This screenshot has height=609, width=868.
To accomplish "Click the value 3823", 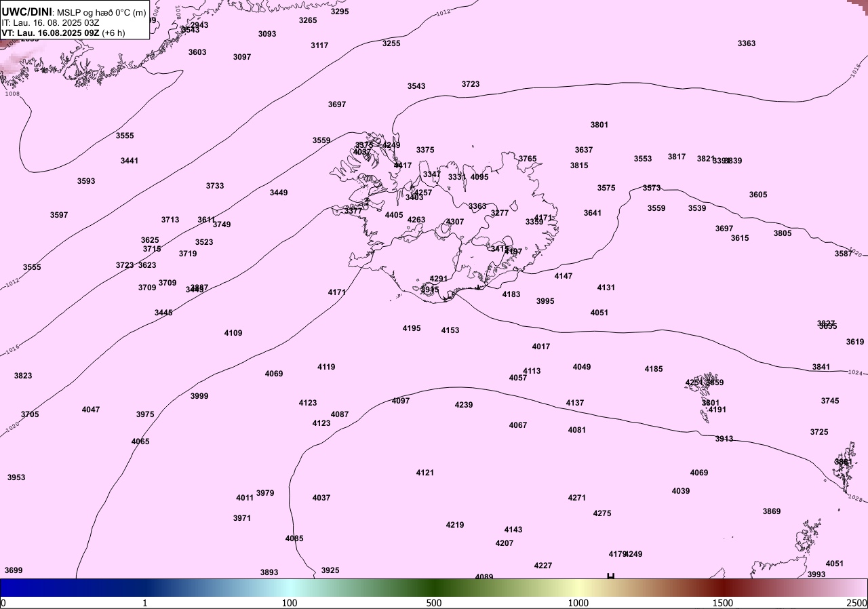I will (x=23, y=376).
